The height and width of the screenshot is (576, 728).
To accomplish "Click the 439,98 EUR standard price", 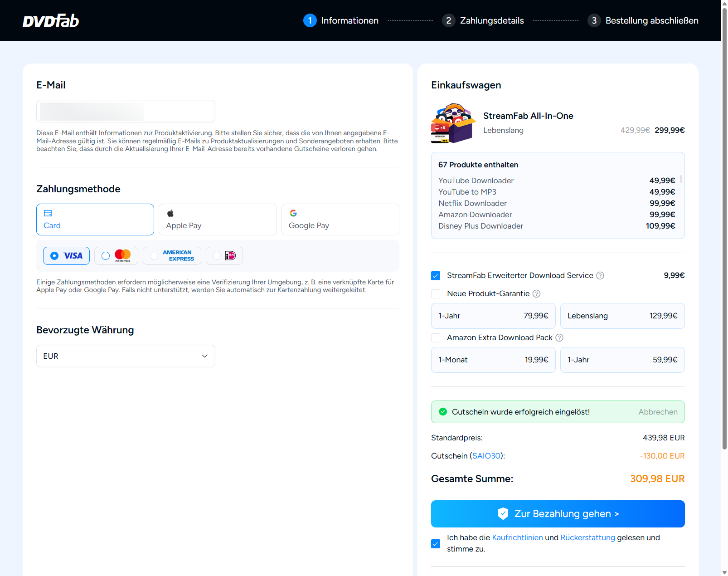I will point(664,438).
